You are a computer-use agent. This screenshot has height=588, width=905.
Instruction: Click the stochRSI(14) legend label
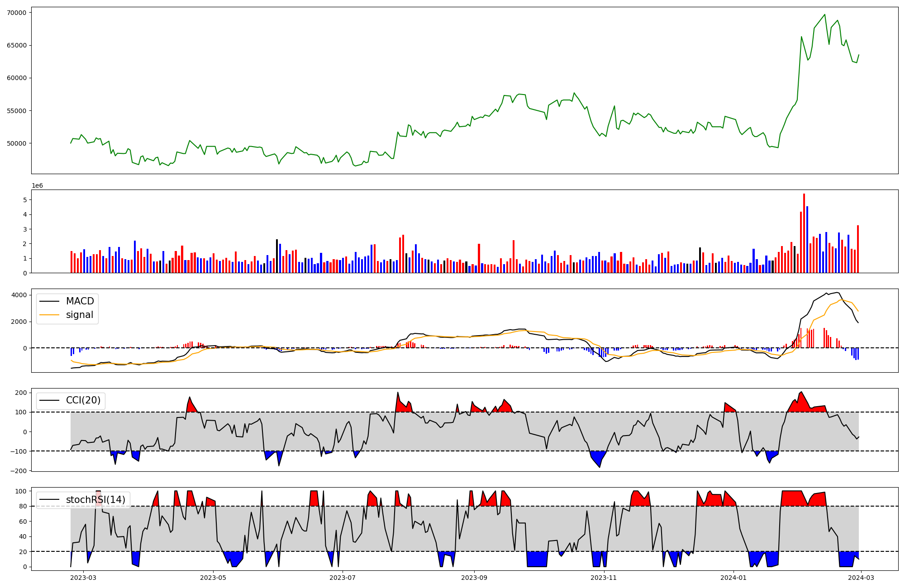(x=95, y=499)
